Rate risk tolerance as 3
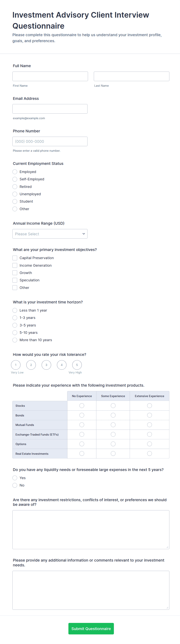The width and height of the screenshot is (180, 644). pyautogui.click(x=46, y=365)
